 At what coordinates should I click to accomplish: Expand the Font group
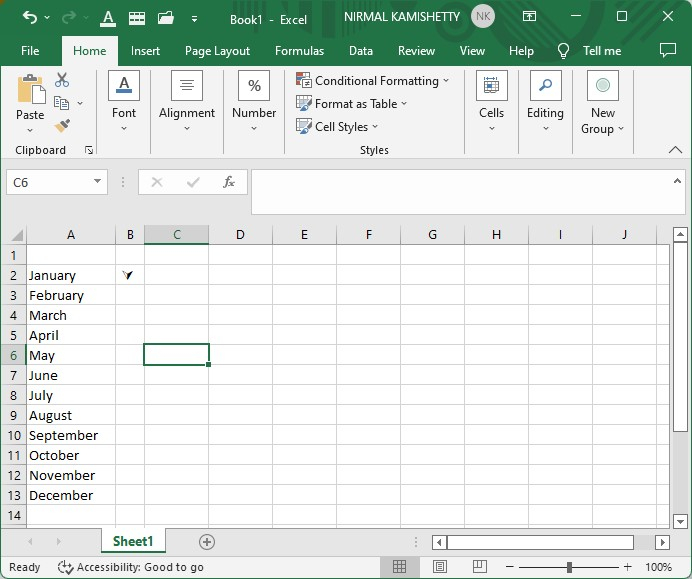click(x=124, y=101)
